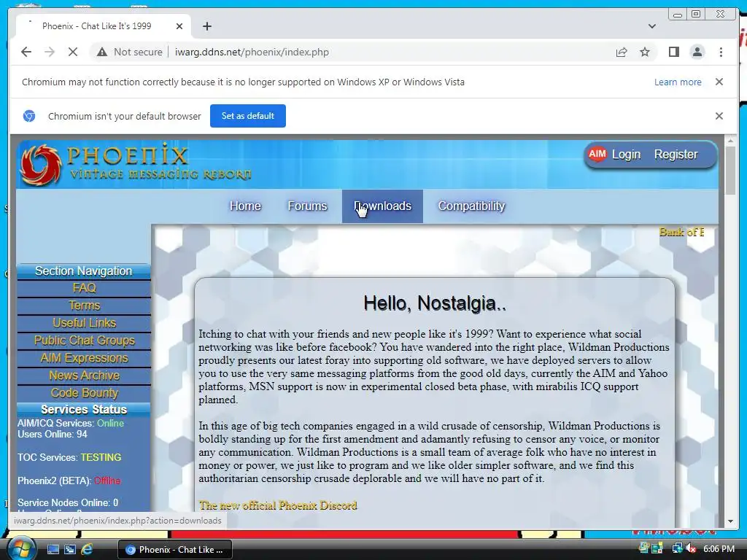The image size is (747, 560).
Task: Open the Forums menu item
Action: point(307,206)
